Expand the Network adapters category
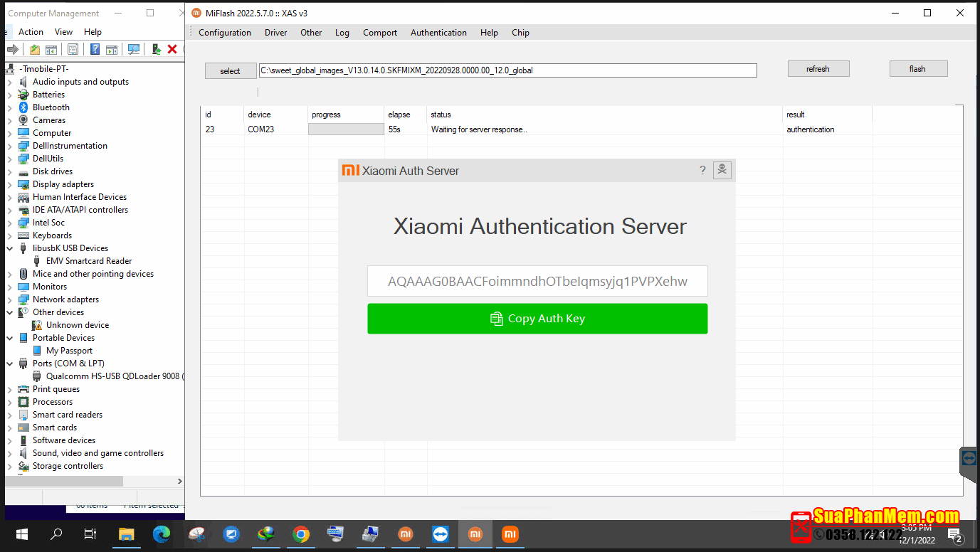 coord(10,299)
